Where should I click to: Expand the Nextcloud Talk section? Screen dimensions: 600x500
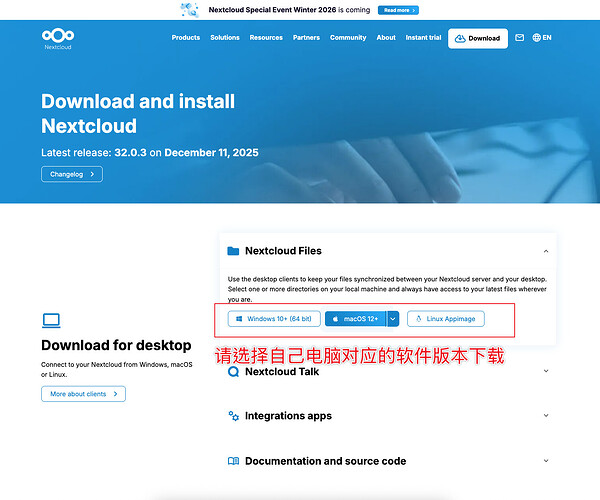(546, 371)
